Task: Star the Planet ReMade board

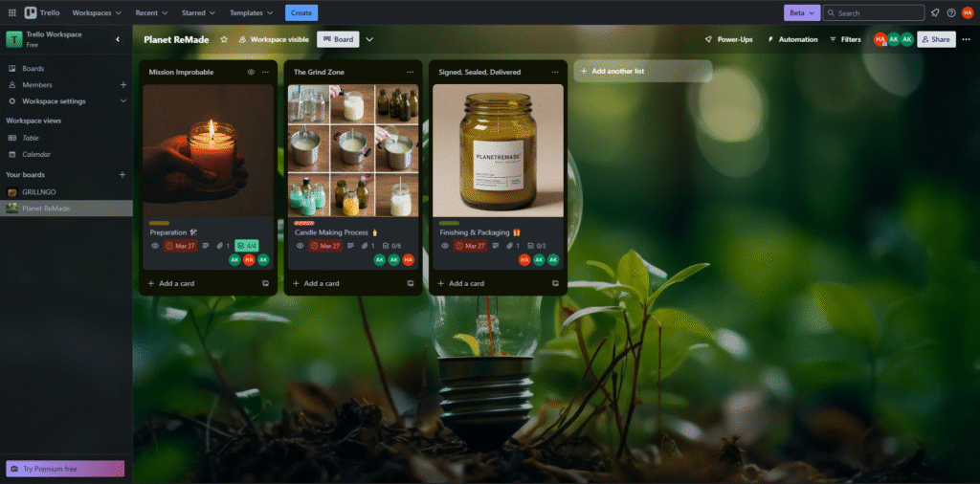Action: click(224, 39)
